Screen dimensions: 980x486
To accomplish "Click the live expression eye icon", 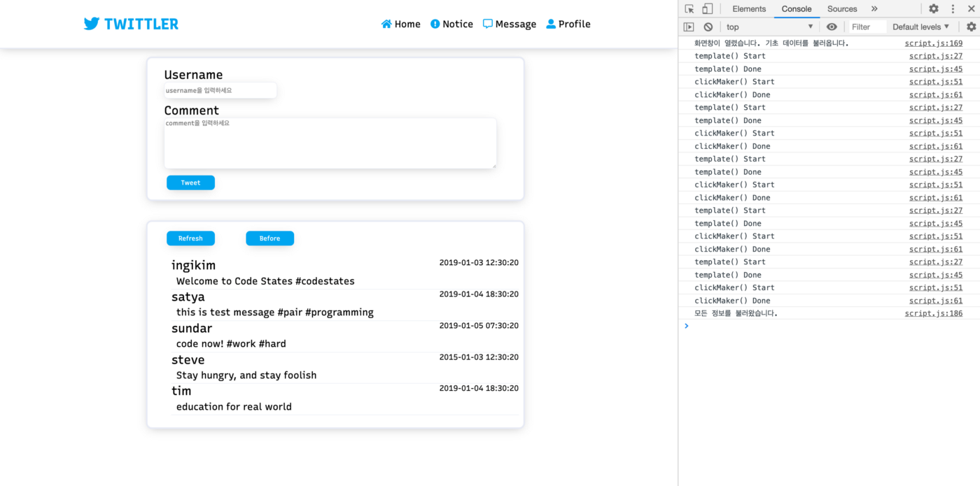I will tap(832, 27).
